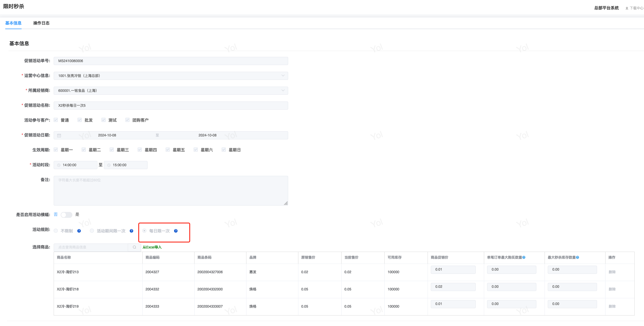Click download icon by 下载中心
Viewport: 644px width, 326px height.
pos(627,8)
